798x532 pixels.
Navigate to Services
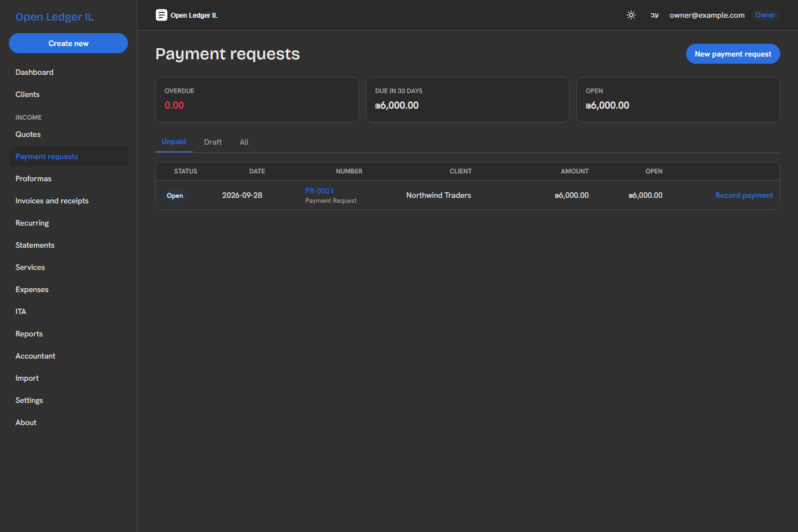(68, 267)
